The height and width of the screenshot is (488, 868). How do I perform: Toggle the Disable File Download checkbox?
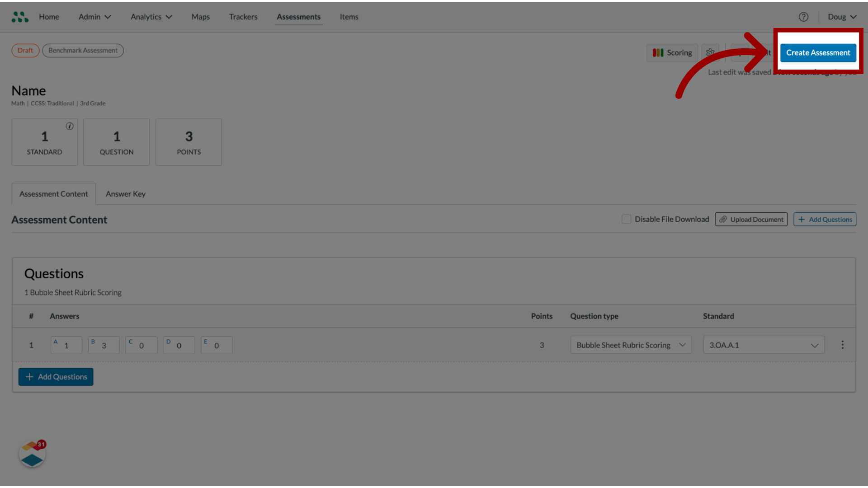(626, 219)
